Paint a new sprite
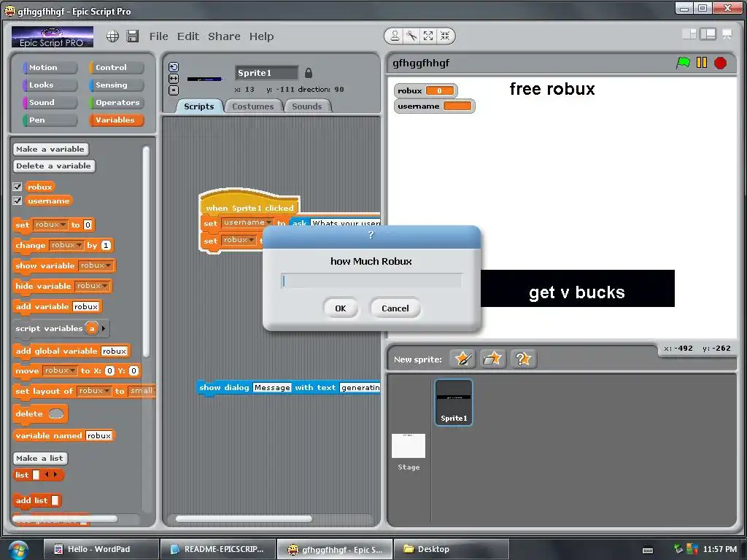 tap(462, 359)
